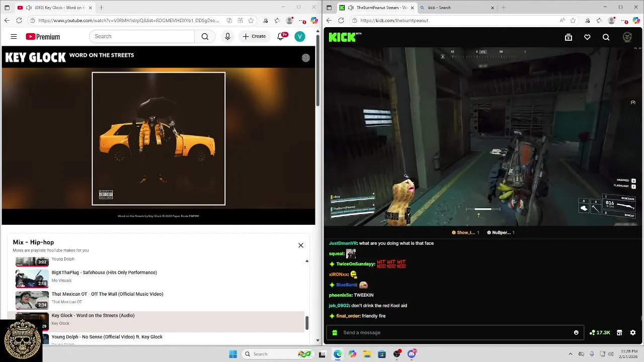The image size is (644, 362).
Task: Click the YouTube window address bar URL
Action: 128,21
